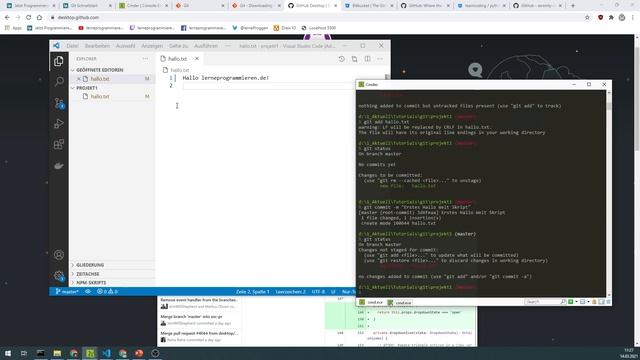
Task: Reload the Chrome page
Action: [29, 18]
